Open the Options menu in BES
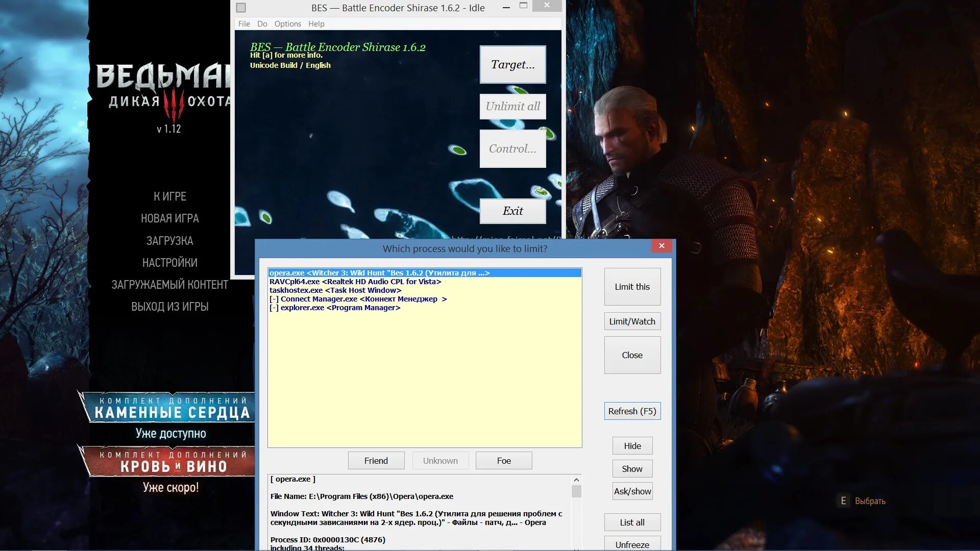 click(x=287, y=23)
